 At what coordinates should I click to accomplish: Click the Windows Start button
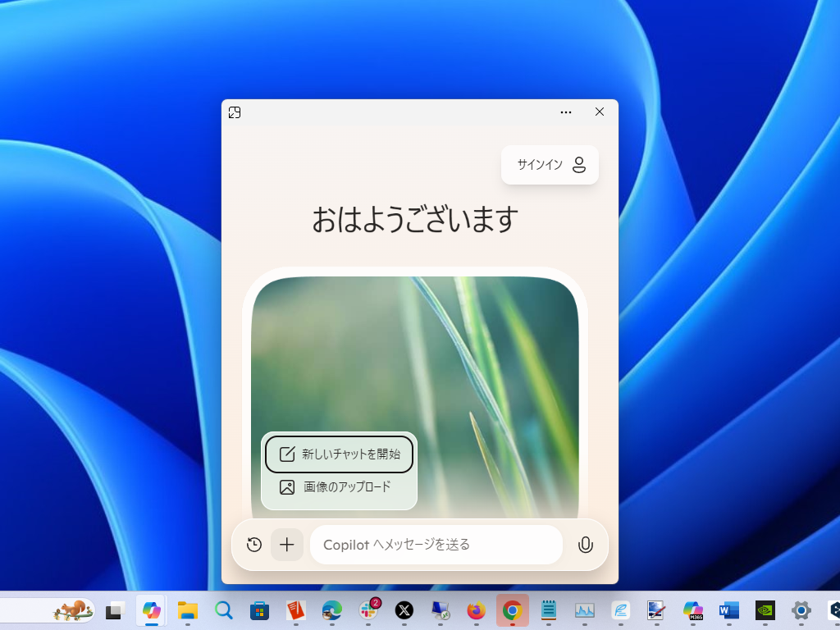[x=113, y=611]
